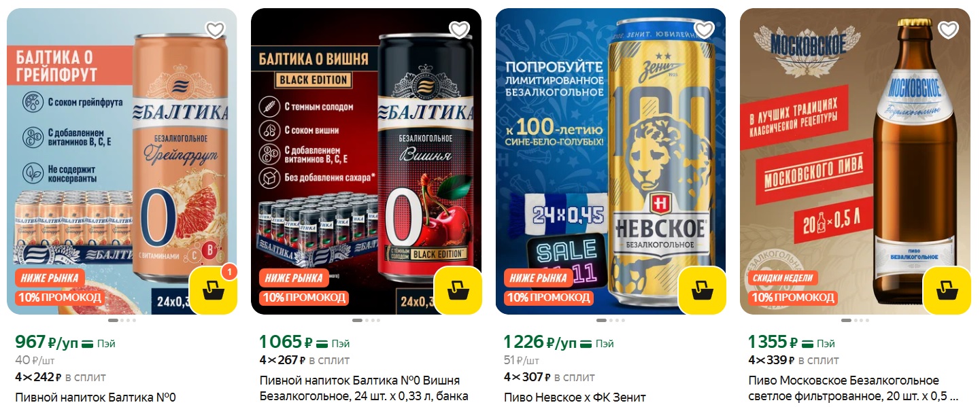
Task: Add Baltika Вишня to cart with basket icon
Action: [x=458, y=290]
